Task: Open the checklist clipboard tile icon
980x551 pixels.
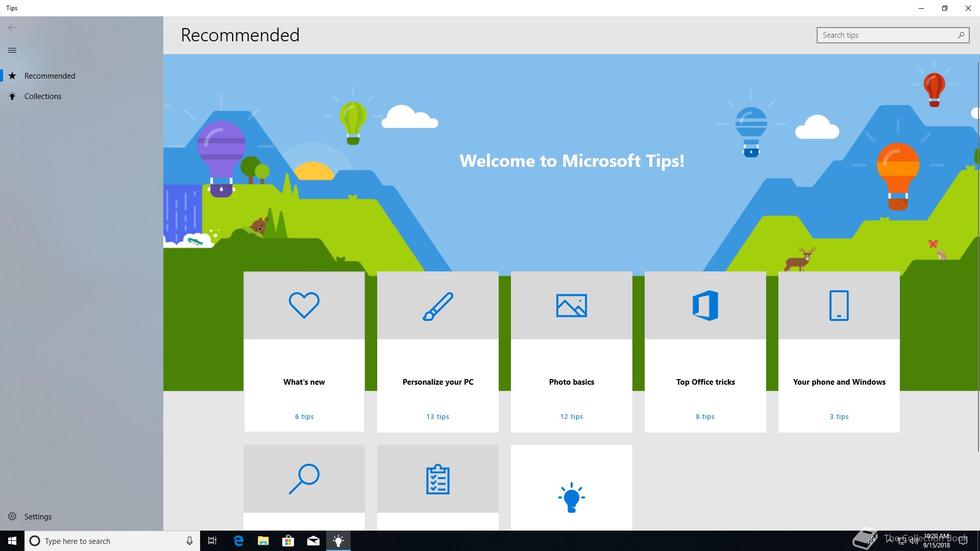Action: tap(438, 479)
